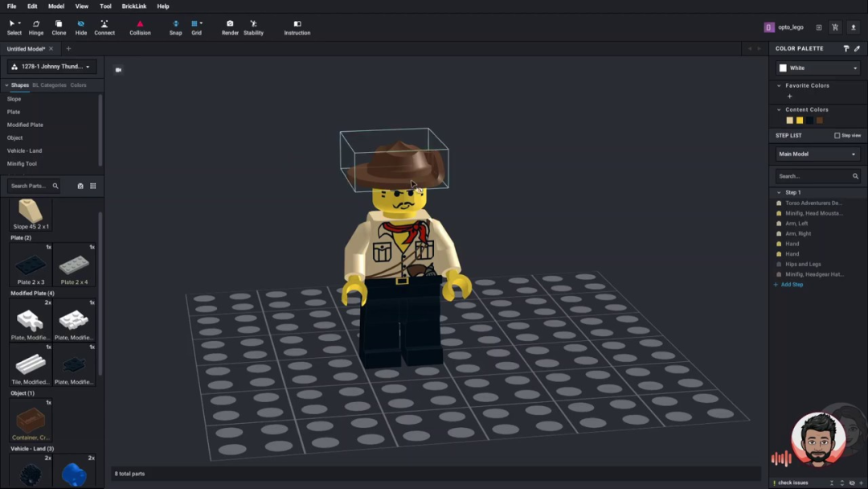Viewport: 868px width, 489px height.
Task: Open the File menu
Action: pyautogui.click(x=11, y=6)
